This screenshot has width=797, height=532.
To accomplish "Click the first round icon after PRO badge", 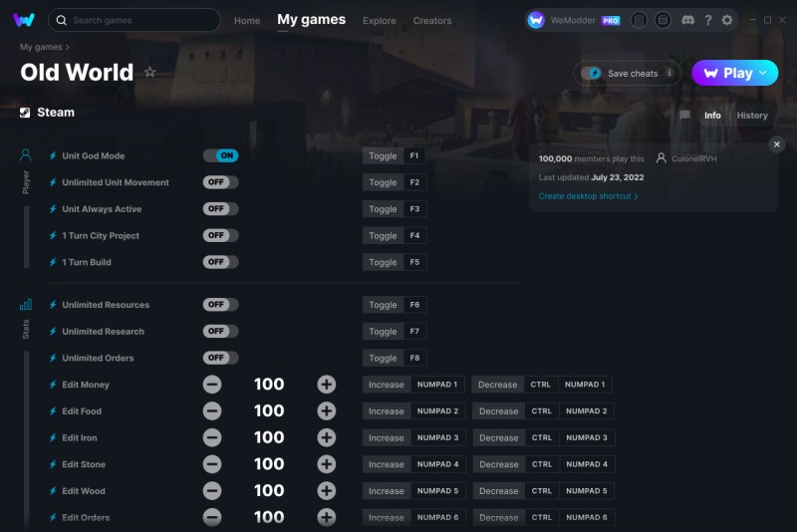I will coord(639,20).
